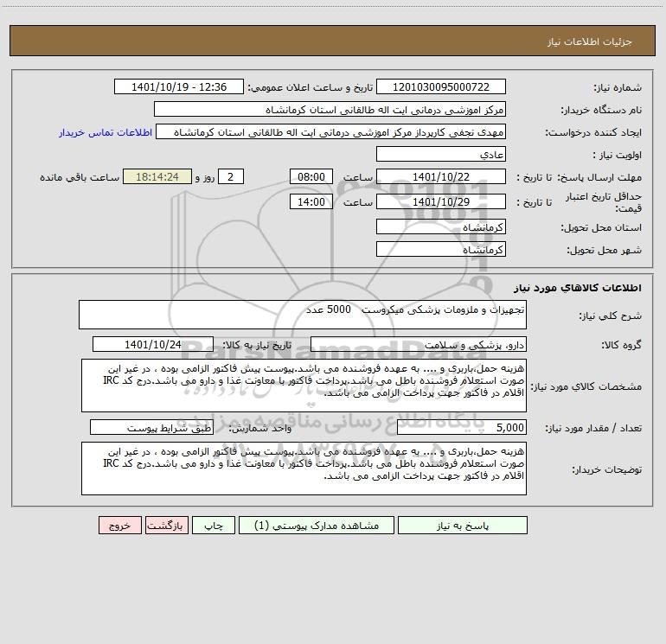
Task: Click the delivery city field کرمانشاه
Action: click(x=441, y=249)
